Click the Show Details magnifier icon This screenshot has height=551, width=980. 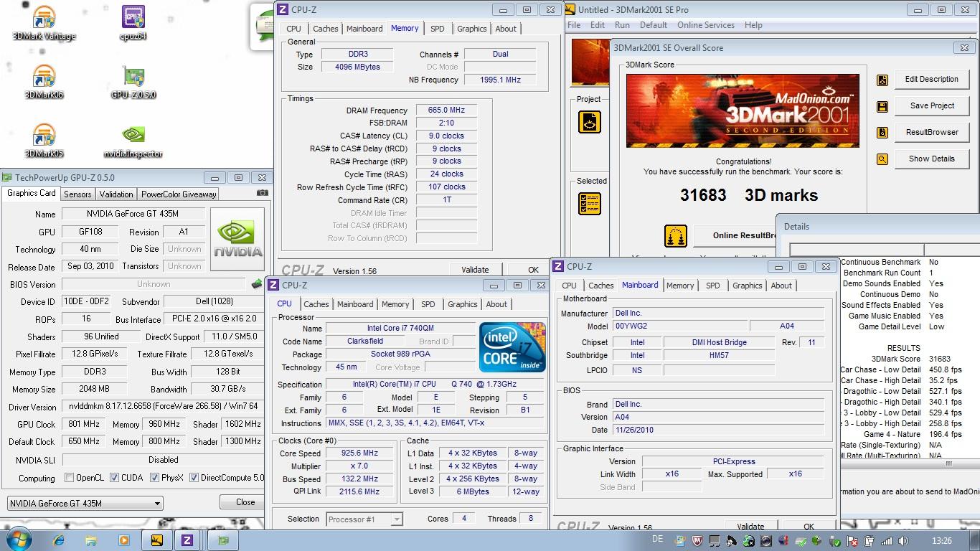point(882,160)
